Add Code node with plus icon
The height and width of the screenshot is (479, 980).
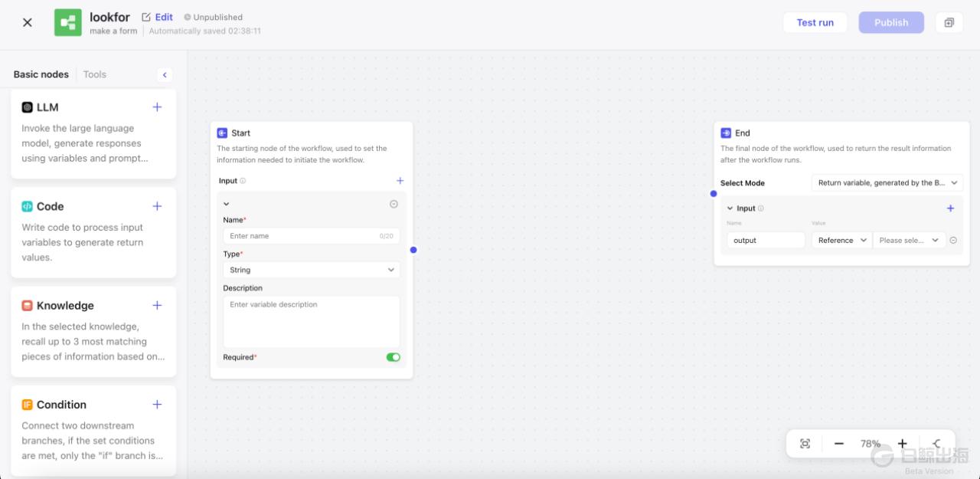[157, 206]
